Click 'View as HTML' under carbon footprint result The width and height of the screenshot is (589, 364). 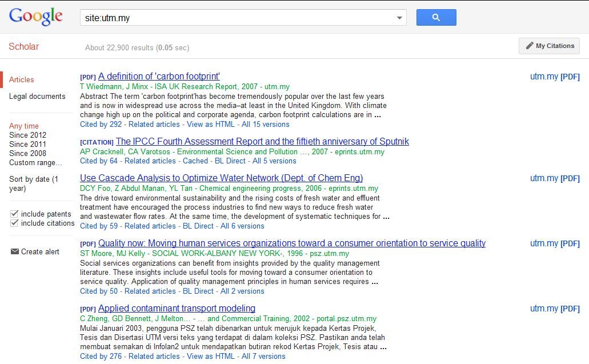click(x=211, y=125)
